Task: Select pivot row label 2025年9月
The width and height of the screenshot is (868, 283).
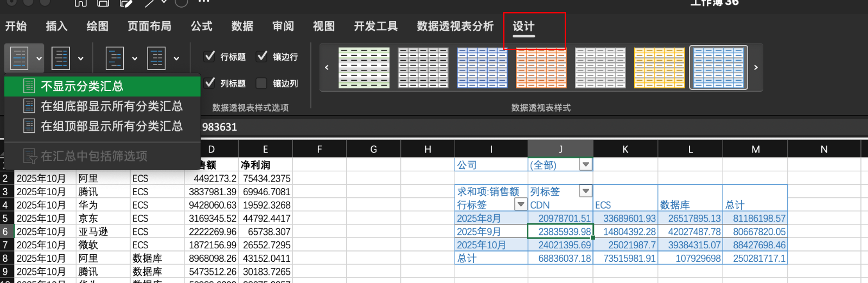Action: [x=492, y=231]
